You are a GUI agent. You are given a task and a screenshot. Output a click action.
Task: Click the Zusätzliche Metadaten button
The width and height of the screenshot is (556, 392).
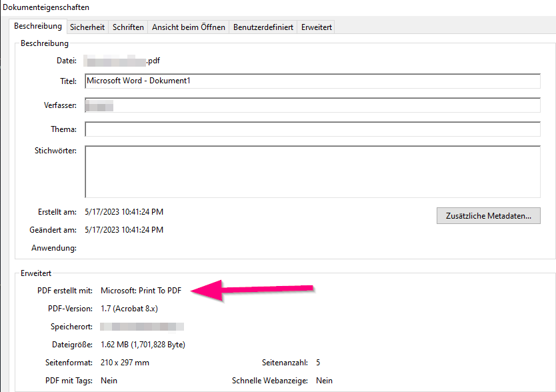point(488,216)
